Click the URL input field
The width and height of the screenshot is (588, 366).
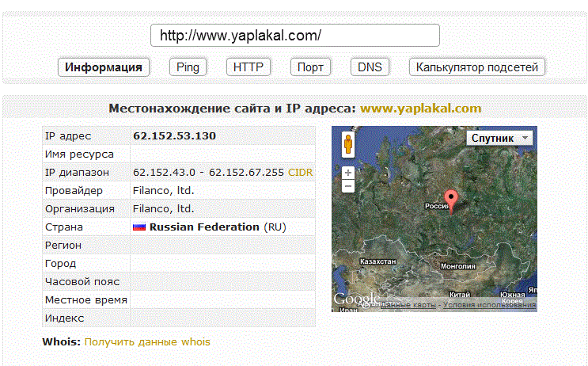(x=295, y=36)
